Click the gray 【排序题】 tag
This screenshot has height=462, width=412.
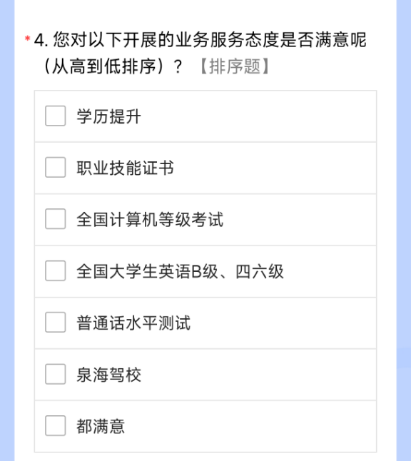click(x=235, y=66)
